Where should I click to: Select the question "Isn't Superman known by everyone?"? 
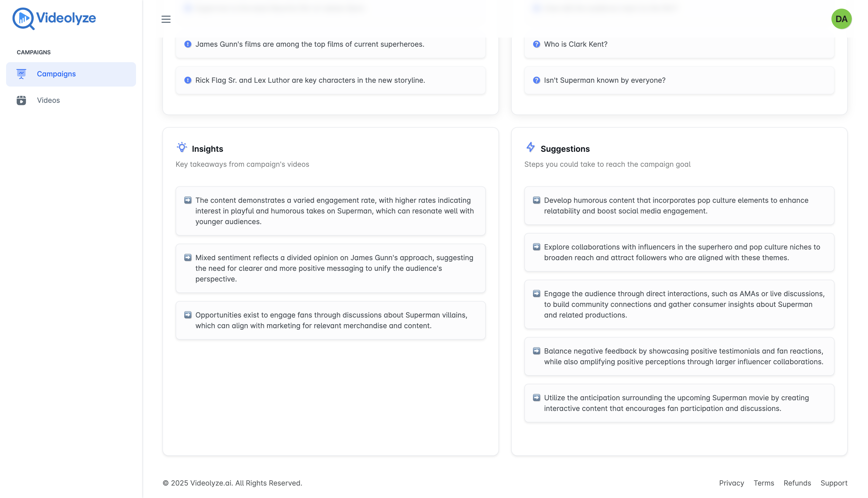(x=605, y=80)
